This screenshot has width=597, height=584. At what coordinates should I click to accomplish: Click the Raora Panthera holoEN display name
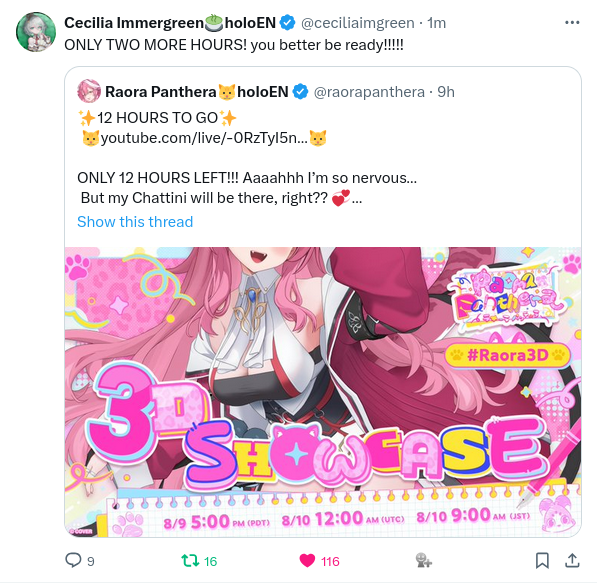[196, 92]
